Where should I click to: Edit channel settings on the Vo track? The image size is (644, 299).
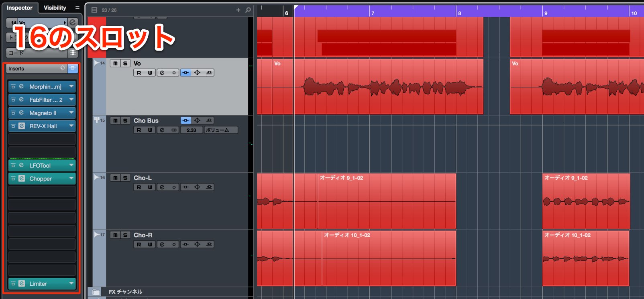coord(162,73)
